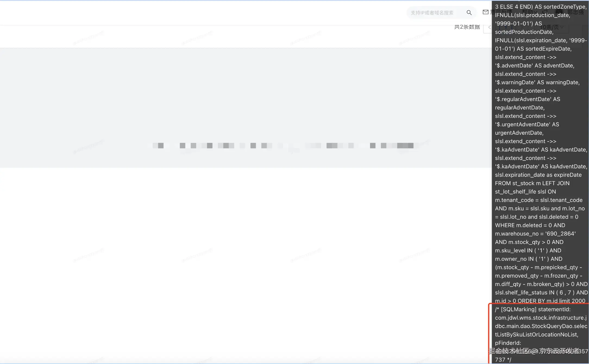Click the m.warehouse_no = '690_2864' condition

pyautogui.click(x=535, y=234)
